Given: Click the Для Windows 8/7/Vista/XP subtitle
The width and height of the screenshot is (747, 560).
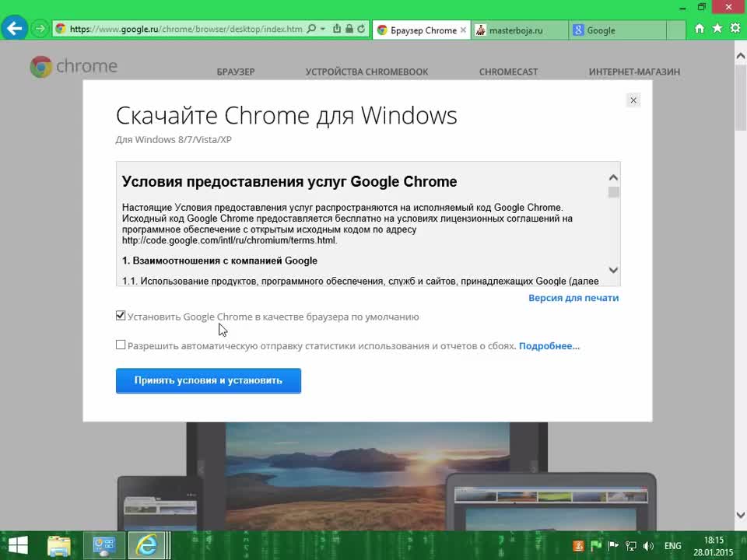Looking at the screenshot, I should tap(174, 140).
